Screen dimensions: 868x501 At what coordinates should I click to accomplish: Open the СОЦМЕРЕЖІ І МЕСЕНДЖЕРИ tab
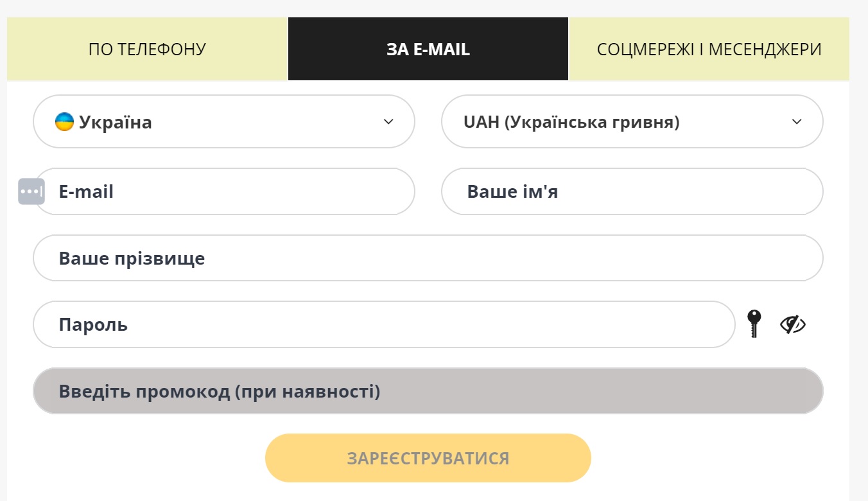709,49
